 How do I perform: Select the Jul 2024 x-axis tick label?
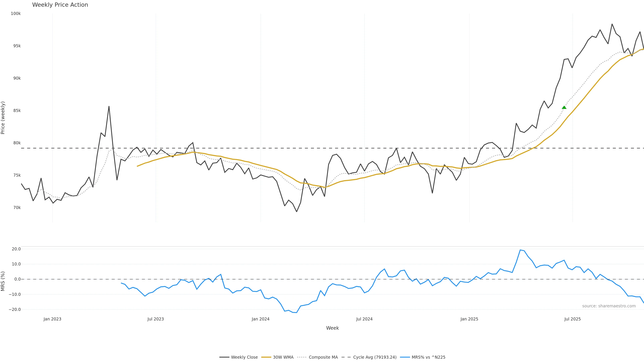364,319
